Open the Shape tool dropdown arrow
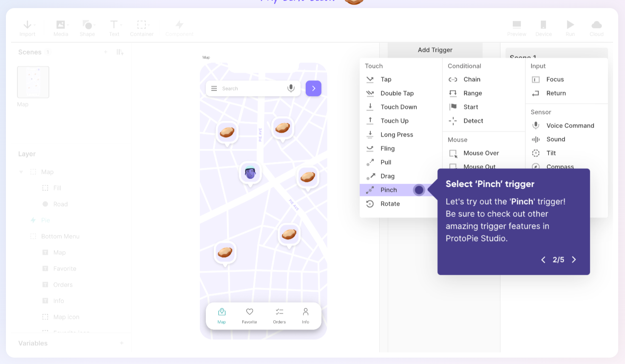 95,25
